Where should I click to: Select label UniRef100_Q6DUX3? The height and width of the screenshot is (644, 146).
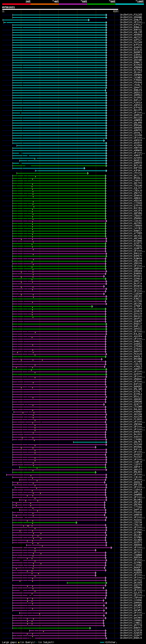pos(131,93)
